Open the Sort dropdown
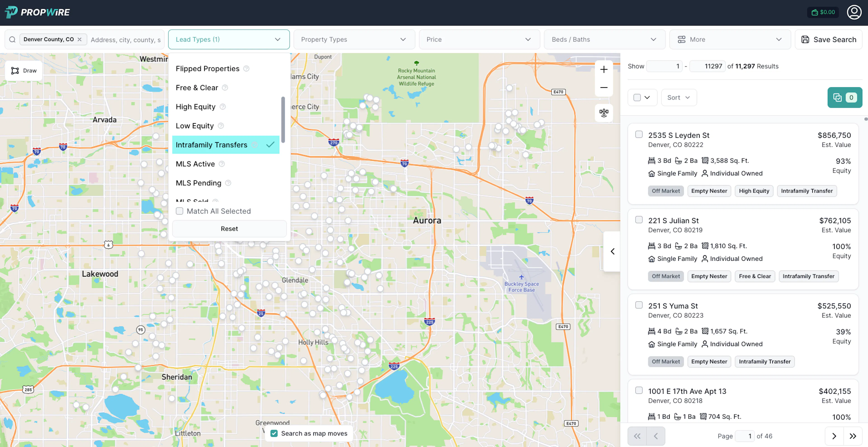Viewport: 868px width, 447px height. pos(678,98)
